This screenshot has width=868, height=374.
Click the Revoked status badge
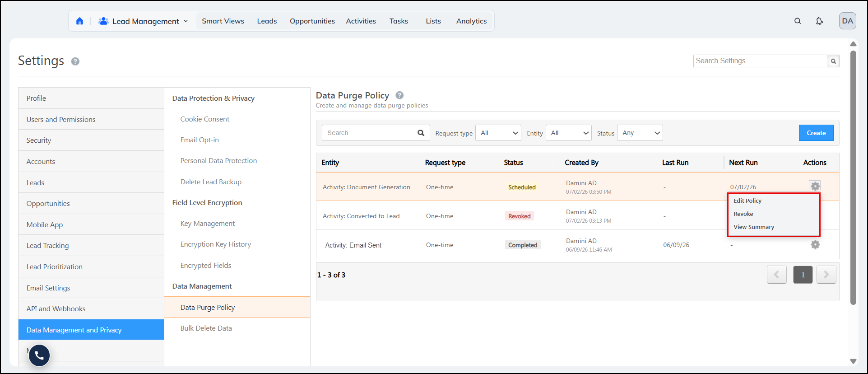[519, 216]
